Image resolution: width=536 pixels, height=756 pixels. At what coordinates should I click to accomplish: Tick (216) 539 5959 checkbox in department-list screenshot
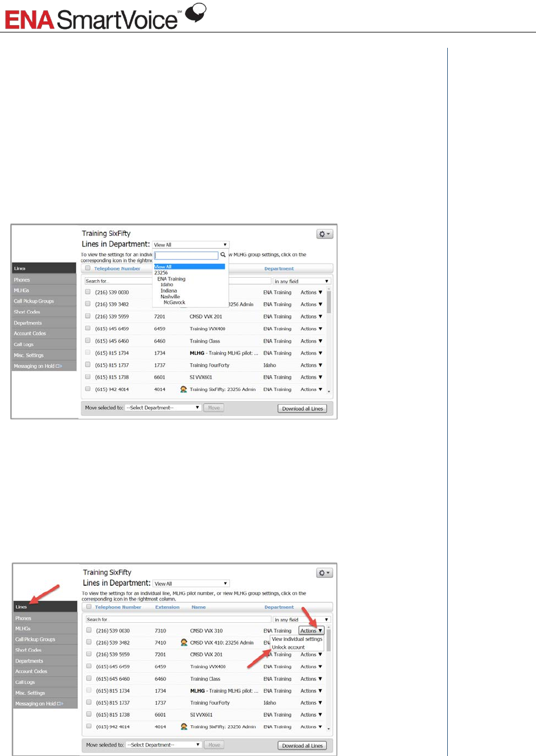[x=88, y=316]
